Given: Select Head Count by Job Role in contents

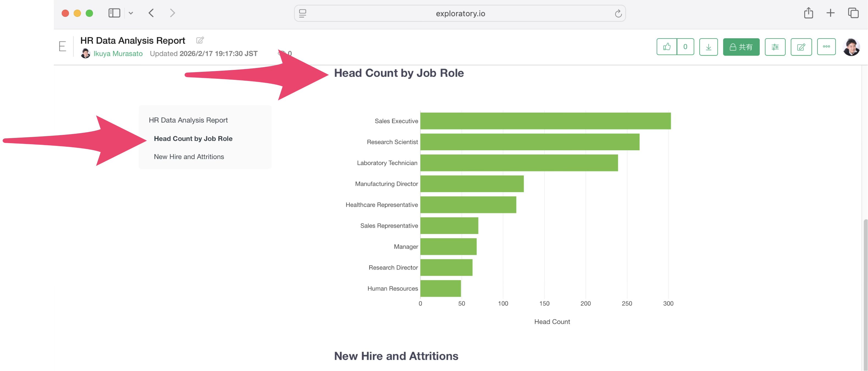Looking at the screenshot, I should [193, 139].
